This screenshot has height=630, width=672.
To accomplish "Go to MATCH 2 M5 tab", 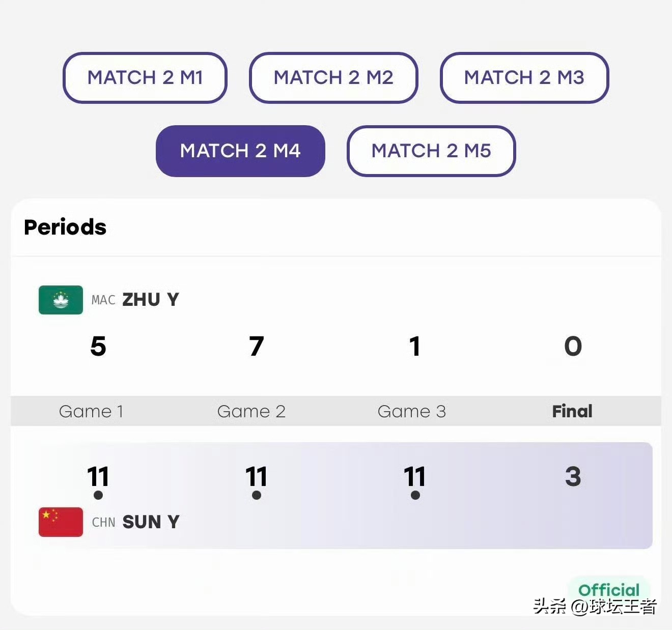I will 431,151.
